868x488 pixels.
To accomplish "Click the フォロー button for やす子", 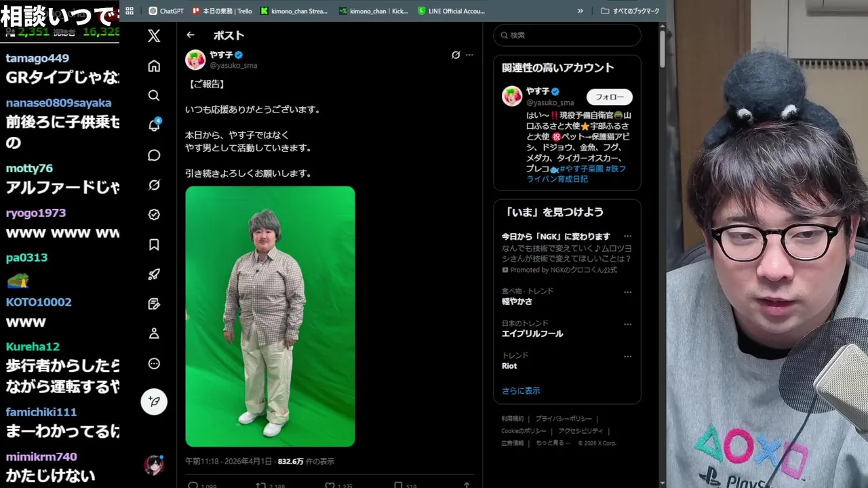I will click(609, 97).
